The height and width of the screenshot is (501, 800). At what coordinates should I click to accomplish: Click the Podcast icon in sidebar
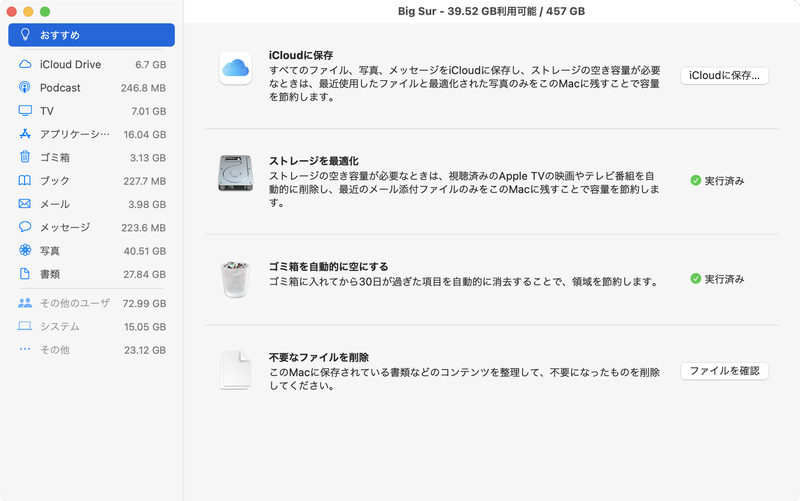point(24,87)
